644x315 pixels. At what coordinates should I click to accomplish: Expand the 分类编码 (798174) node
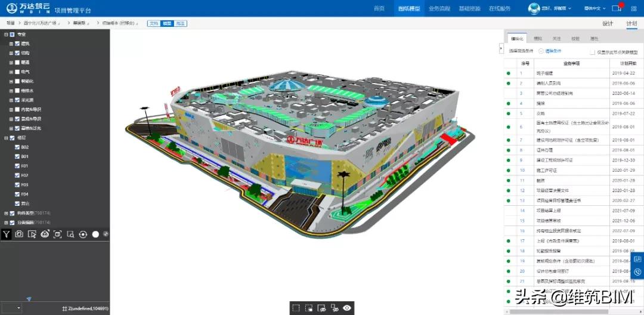pos(6,223)
